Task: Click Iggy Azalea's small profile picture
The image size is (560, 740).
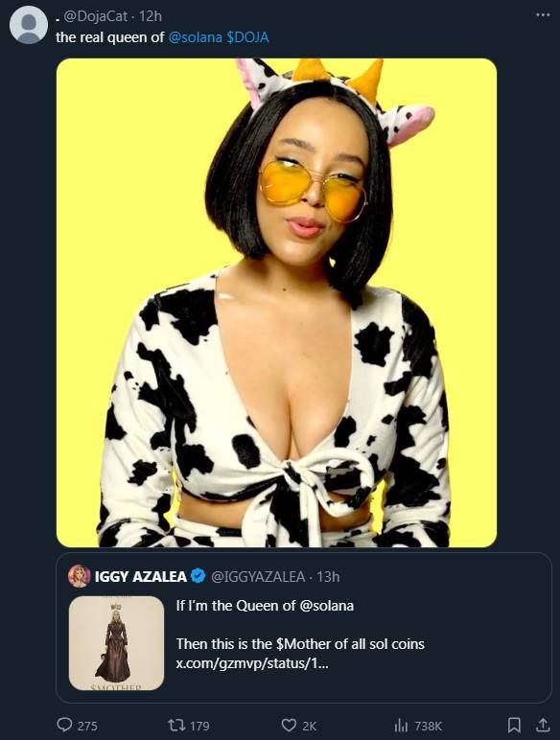Action: (x=80, y=576)
